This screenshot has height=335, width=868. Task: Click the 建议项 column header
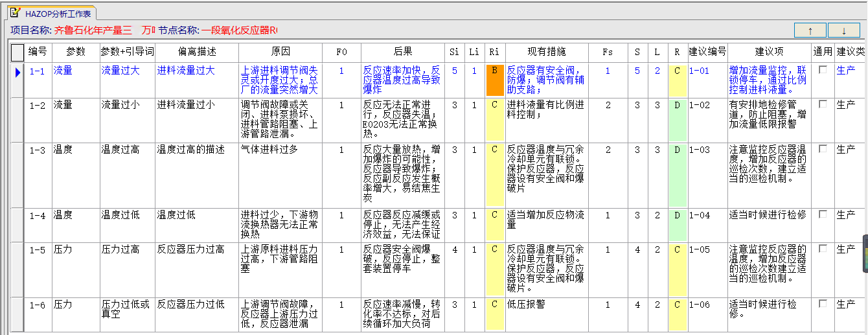(770, 52)
